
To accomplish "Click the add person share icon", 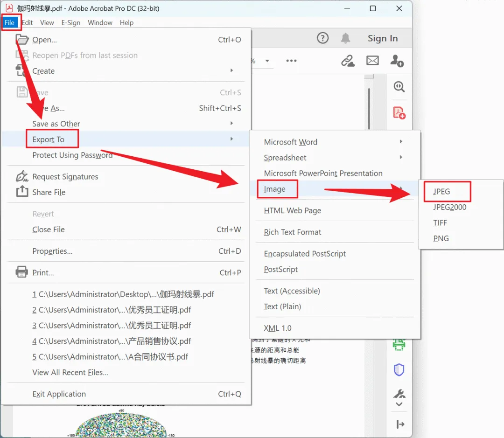I will tap(397, 61).
